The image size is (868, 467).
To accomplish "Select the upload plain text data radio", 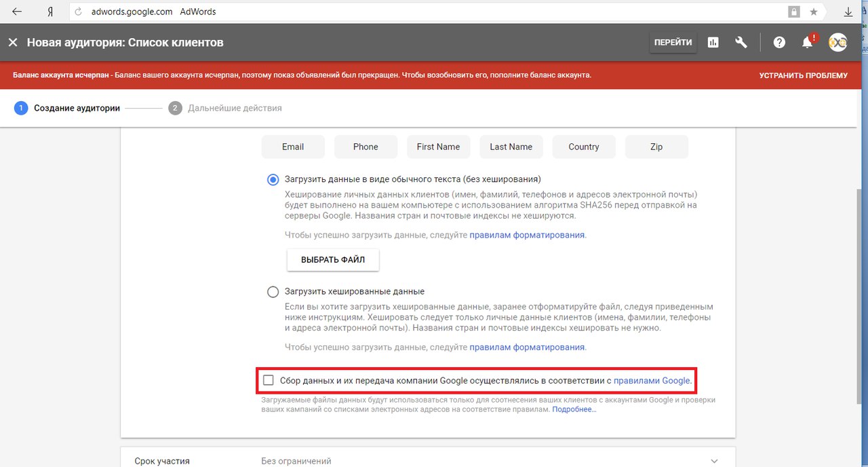I will [273, 179].
